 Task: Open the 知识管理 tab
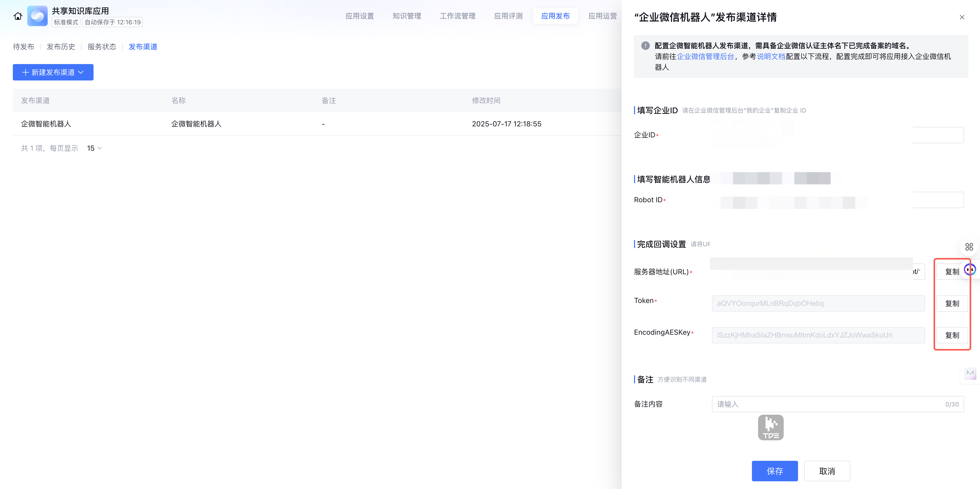pyautogui.click(x=407, y=16)
